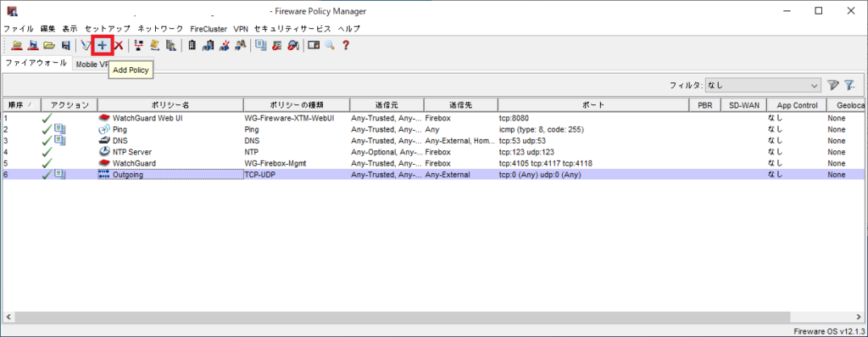Image resolution: width=868 pixels, height=337 pixels.
Task: Open the network configuration toolbar icon
Action: pyautogui.click(x=139, y=46)
